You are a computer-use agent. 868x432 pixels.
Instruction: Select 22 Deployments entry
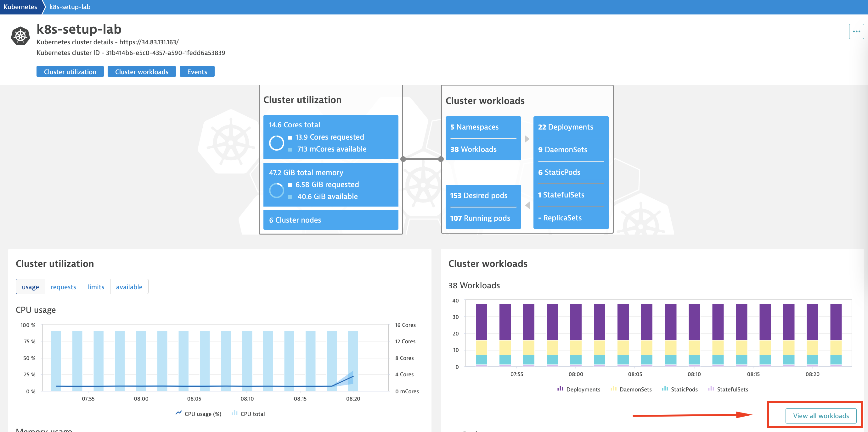pos(566,127)
